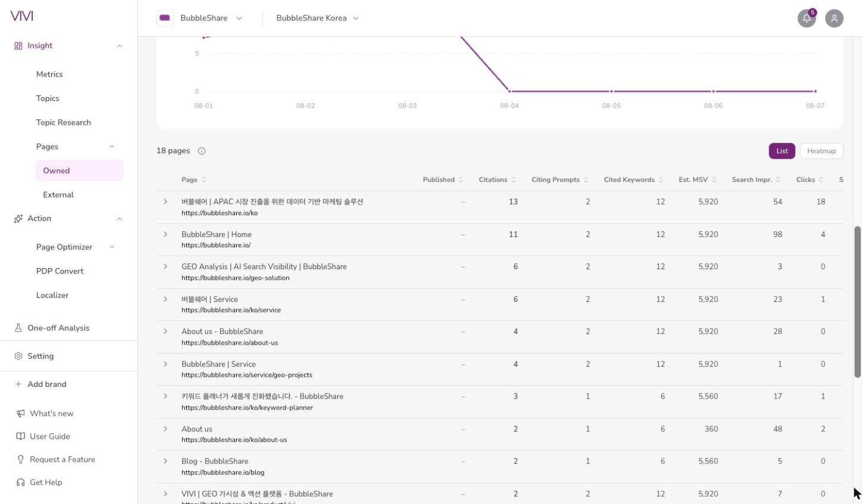Open Topic Research in the sidebar

coord(64,122)
